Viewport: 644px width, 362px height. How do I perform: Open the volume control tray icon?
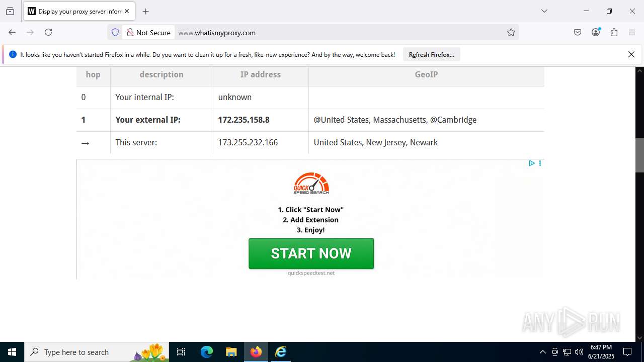coord(579,352)
